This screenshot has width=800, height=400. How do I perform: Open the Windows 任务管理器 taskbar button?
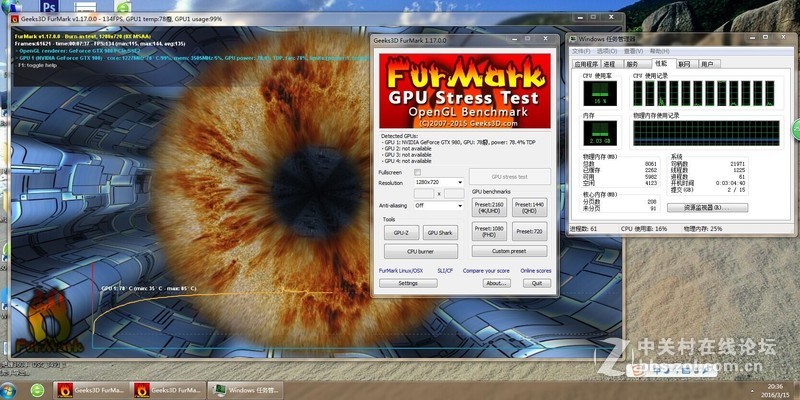(245, 390)
